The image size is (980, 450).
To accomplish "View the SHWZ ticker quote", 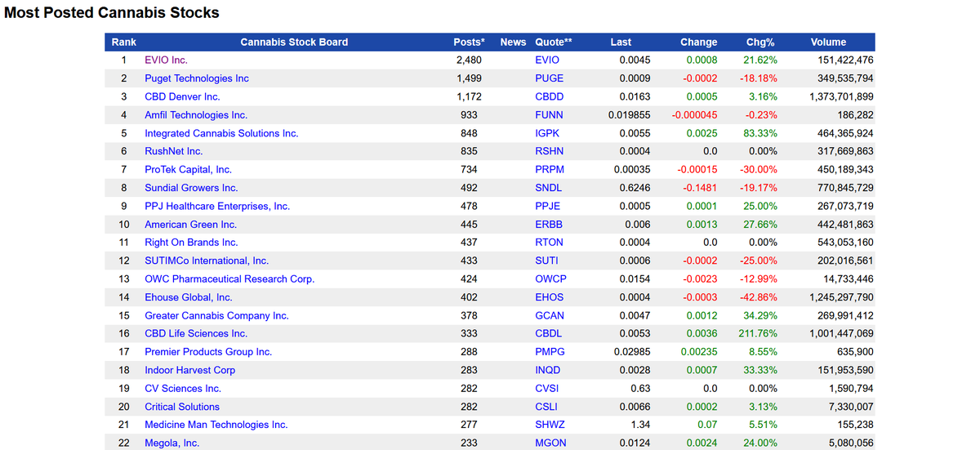I will [550, 425].
